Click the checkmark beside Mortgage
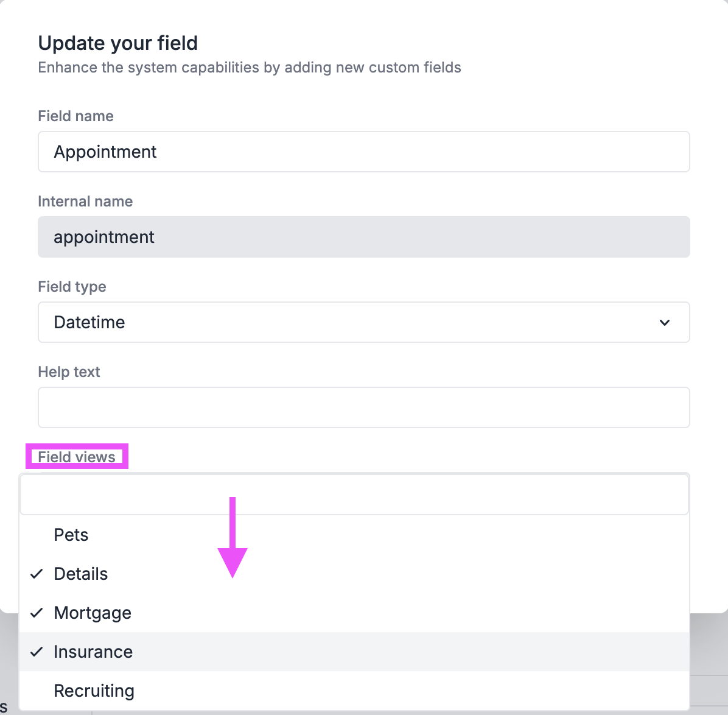The height and width of the screenshot is (715, 728). 37,612
